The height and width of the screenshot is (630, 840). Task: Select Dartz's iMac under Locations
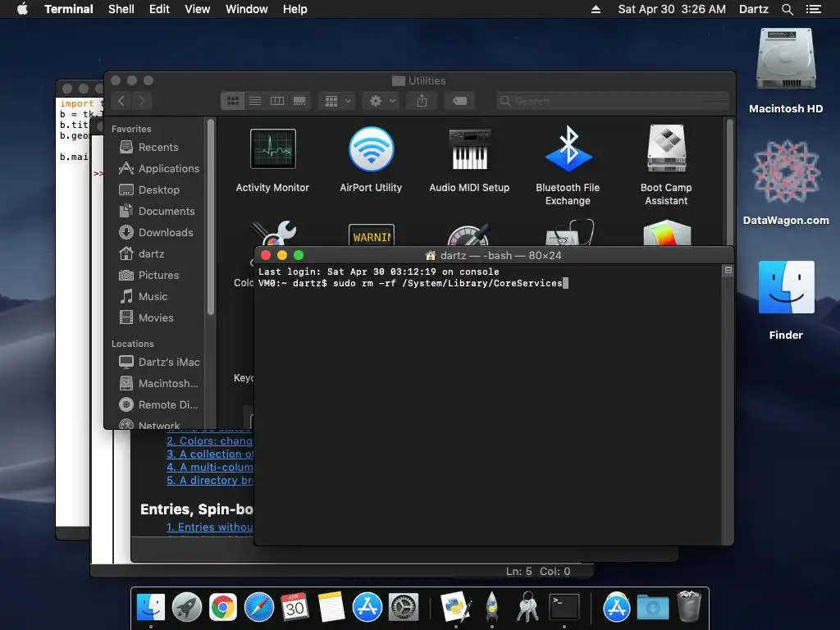(x=158, y=362)
